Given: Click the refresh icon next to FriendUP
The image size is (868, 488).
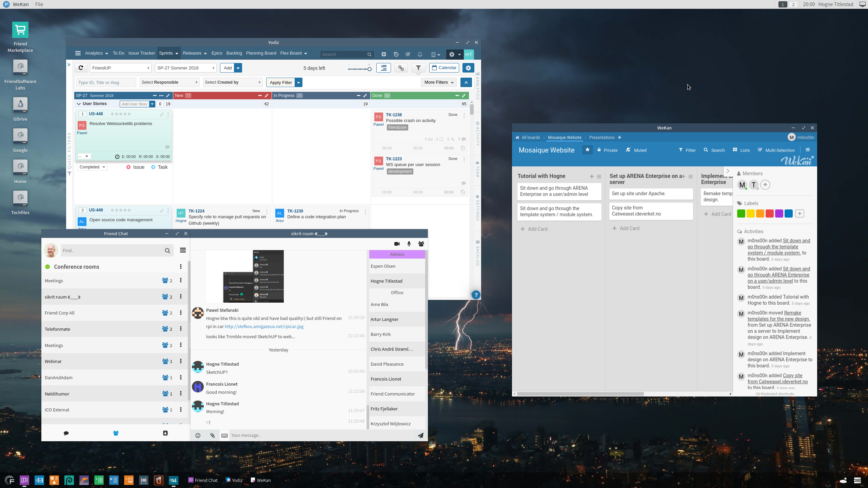Looking at the screenshot, I should click(80, 67).
